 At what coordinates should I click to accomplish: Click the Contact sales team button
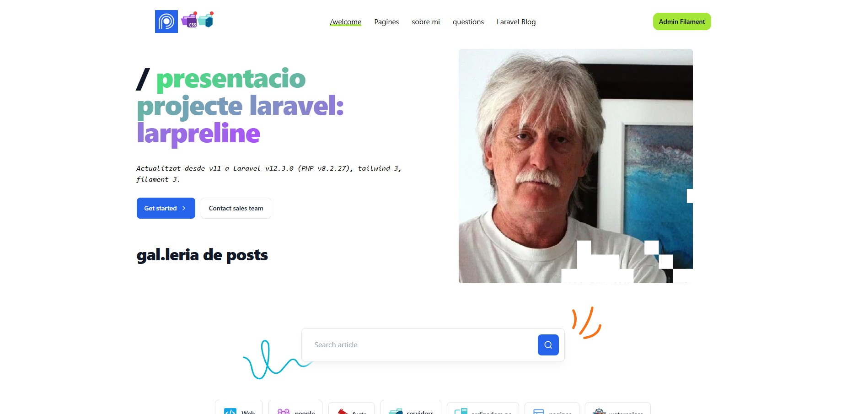(x=236, y=208)
